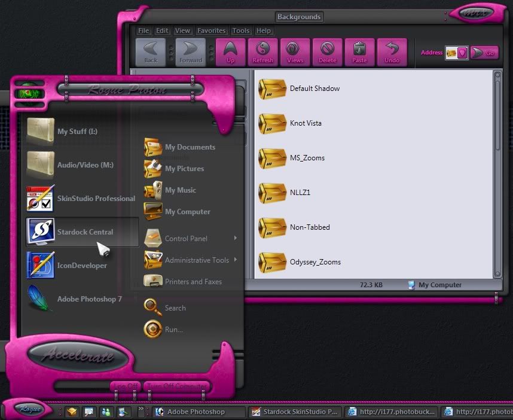Select the Odyssey_Zooms folder icon
The image size is (513, 420).
pyautogui.click(x=272, y=262)
